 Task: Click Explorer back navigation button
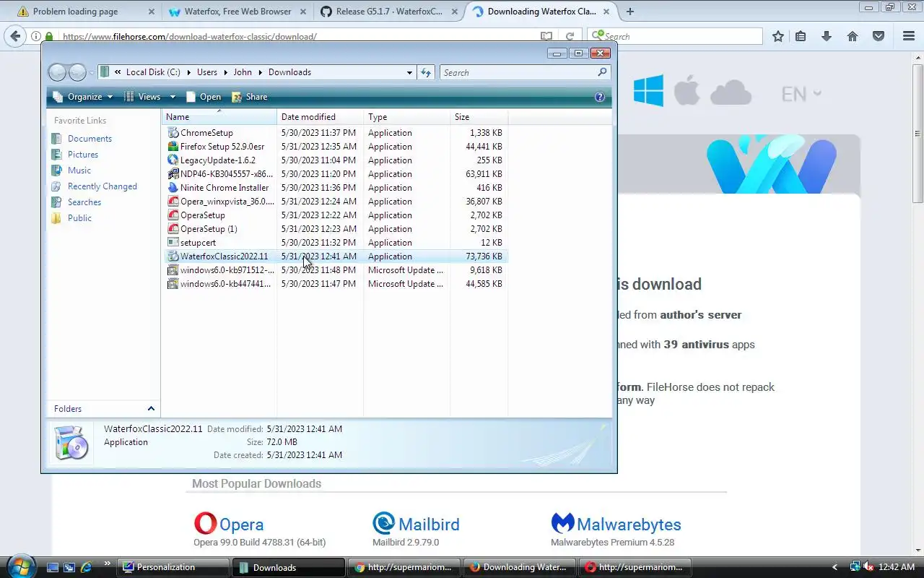(58, 72)
